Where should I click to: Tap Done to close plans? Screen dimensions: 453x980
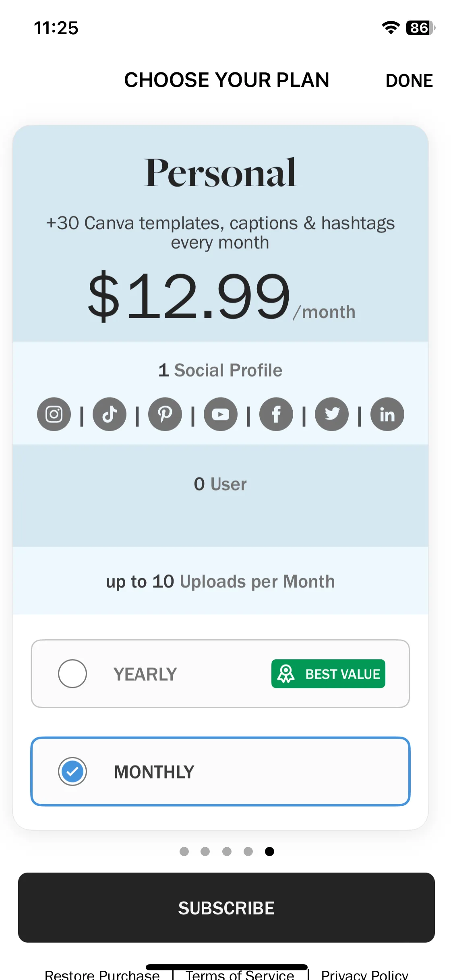(409, 80)
